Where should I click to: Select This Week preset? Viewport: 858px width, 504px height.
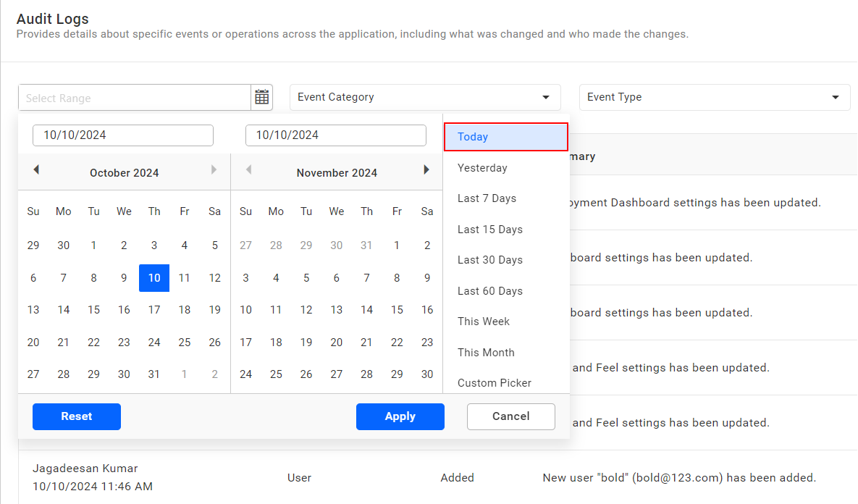click(483, 321)
